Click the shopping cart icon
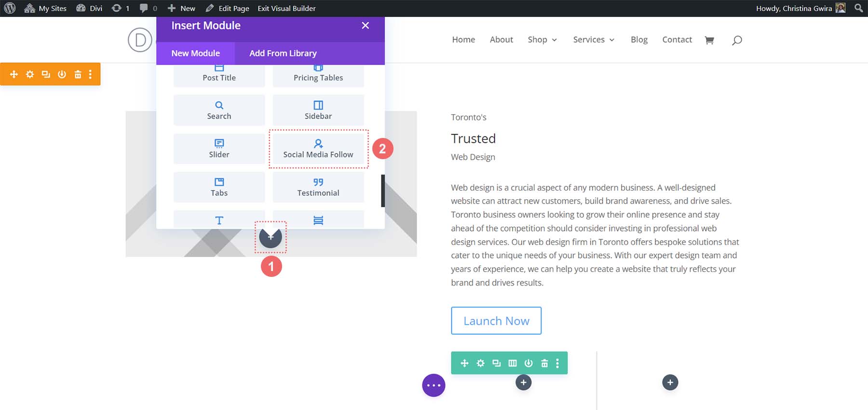The height and width of the screenshot is (410, 868). tap(709, 40)
